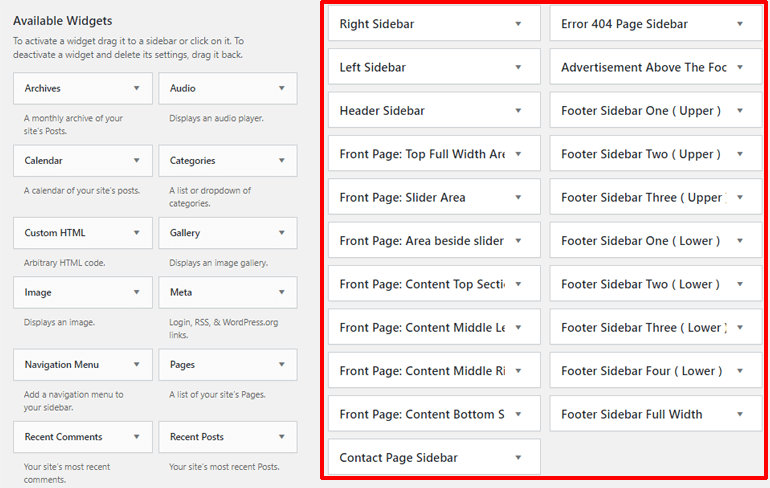770x488 pixels.
Task: Open the Pages widget arrow
Action: tap(280, 365)
